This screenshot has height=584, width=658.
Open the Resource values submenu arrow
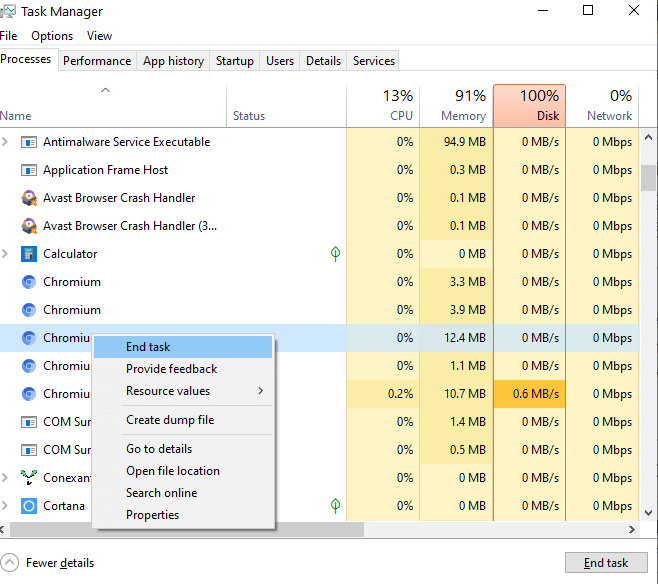(x=261, y=391)
